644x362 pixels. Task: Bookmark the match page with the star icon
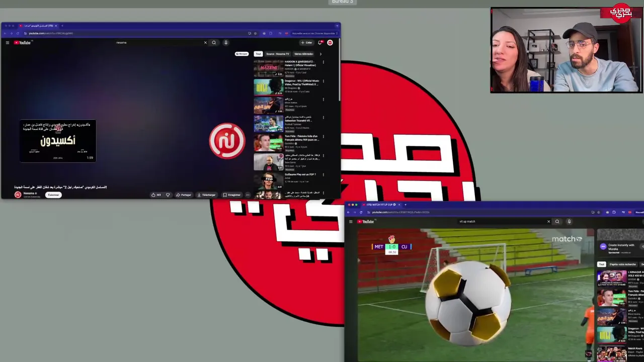599,212
